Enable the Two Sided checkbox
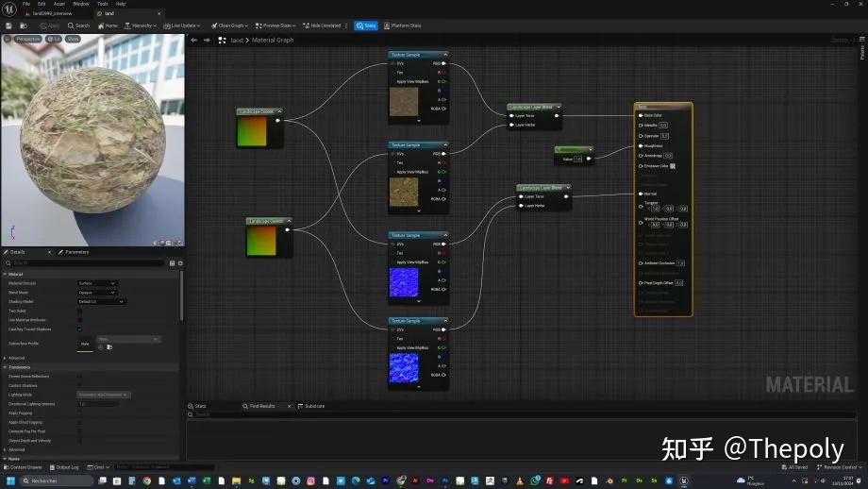The height and width of the screenshot is (489, 868). point(79,311)
